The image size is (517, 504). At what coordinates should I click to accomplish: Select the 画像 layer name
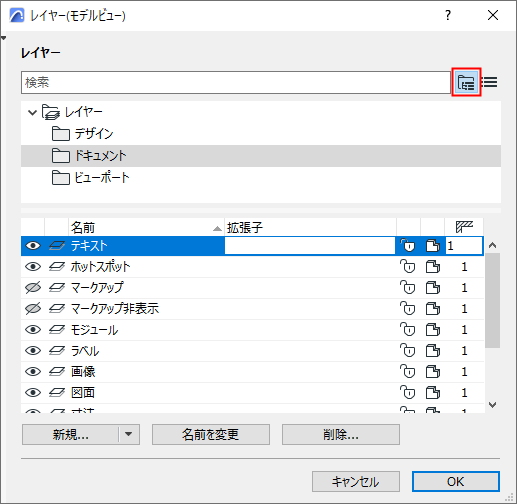click(x=83, y=372)
